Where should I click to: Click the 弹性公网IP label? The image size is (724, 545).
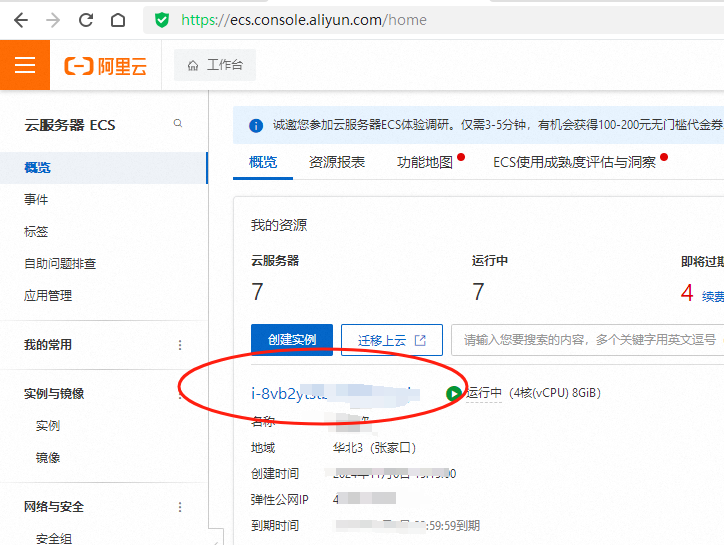click(279, 500)
